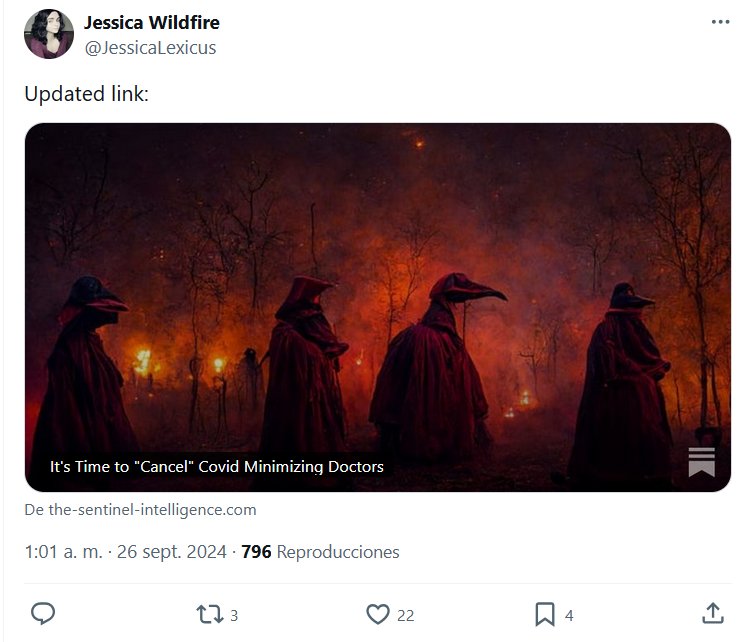This screenshot has width=750, height=642.
Task: Click the reply speech bubble icon
Action: 43,613
